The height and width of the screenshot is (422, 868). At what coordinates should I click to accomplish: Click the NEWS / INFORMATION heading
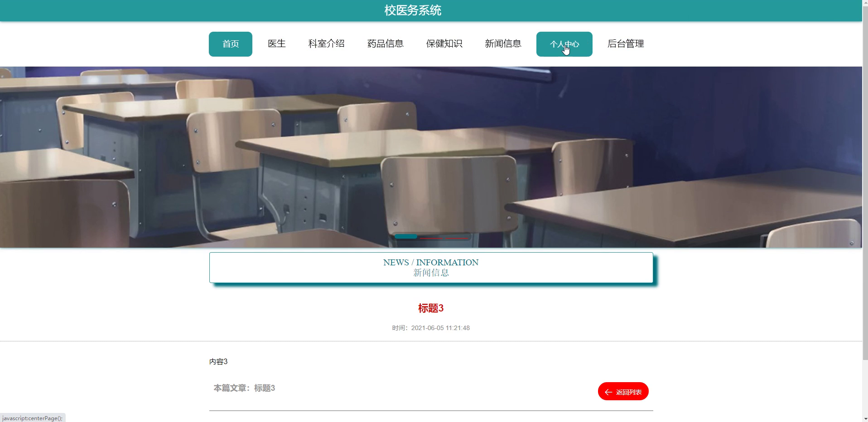click(x=431, y=263)
